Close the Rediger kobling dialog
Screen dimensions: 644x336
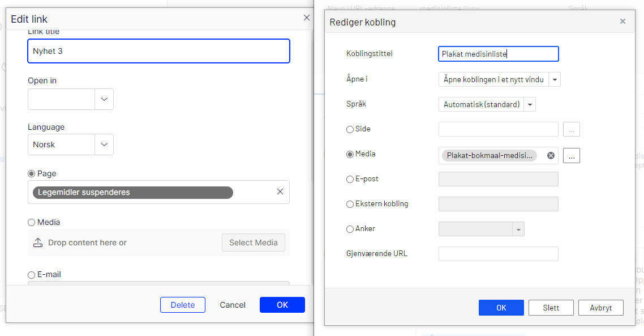(x=622, y=22)
